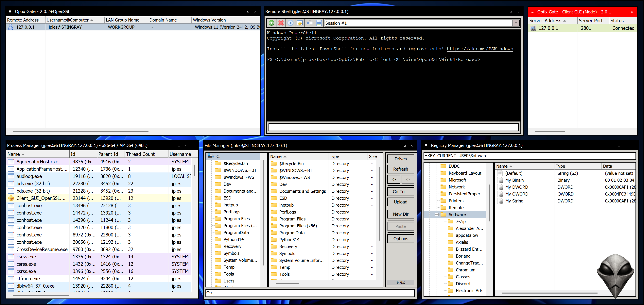Sort Optix Gate list by Username@Computer column
644x305 pixels.
[75, 20]
